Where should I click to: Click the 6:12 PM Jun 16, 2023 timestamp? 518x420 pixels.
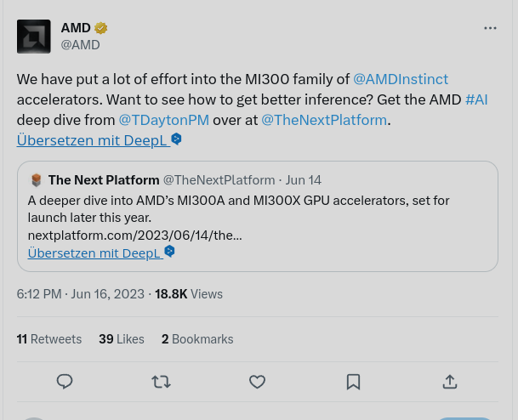pos(81,294)
